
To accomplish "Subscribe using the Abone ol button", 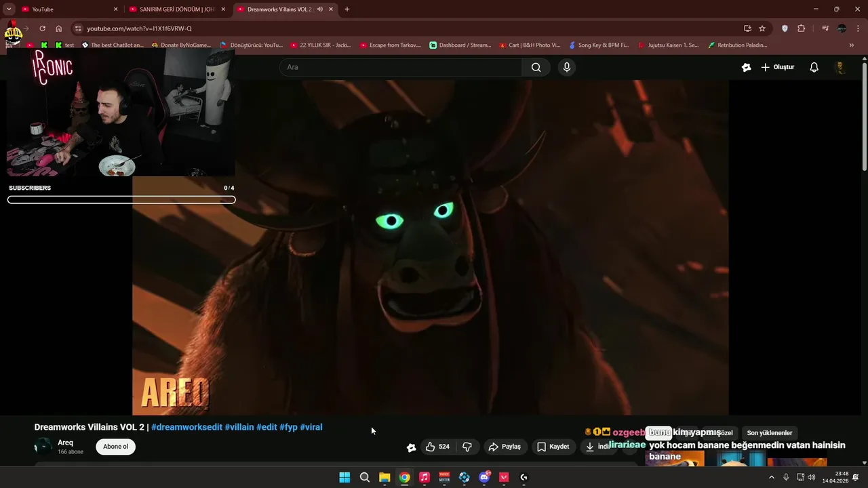I will tap(116, 447).
